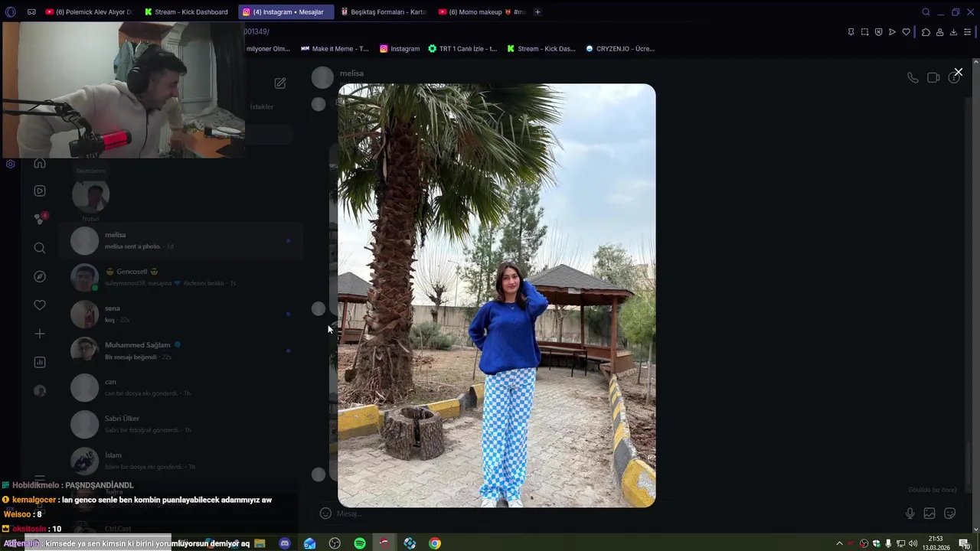
Task: Start a video call with melisa
Action: coord(933,77)
